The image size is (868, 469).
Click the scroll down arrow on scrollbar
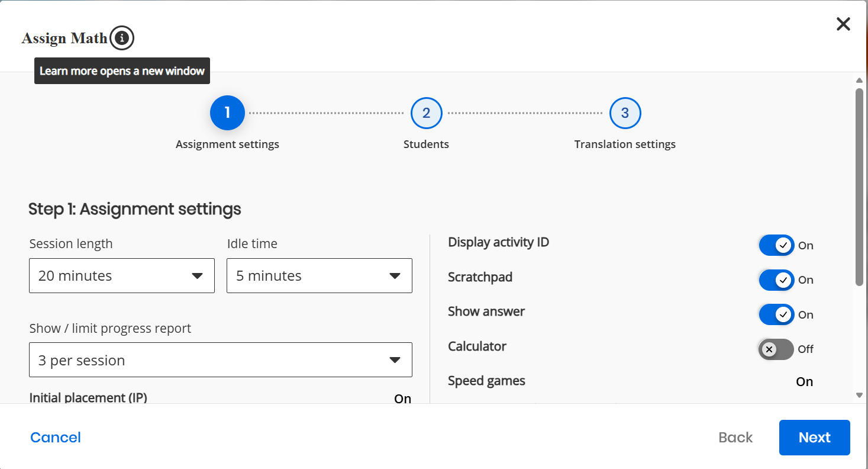pos(859,395)
